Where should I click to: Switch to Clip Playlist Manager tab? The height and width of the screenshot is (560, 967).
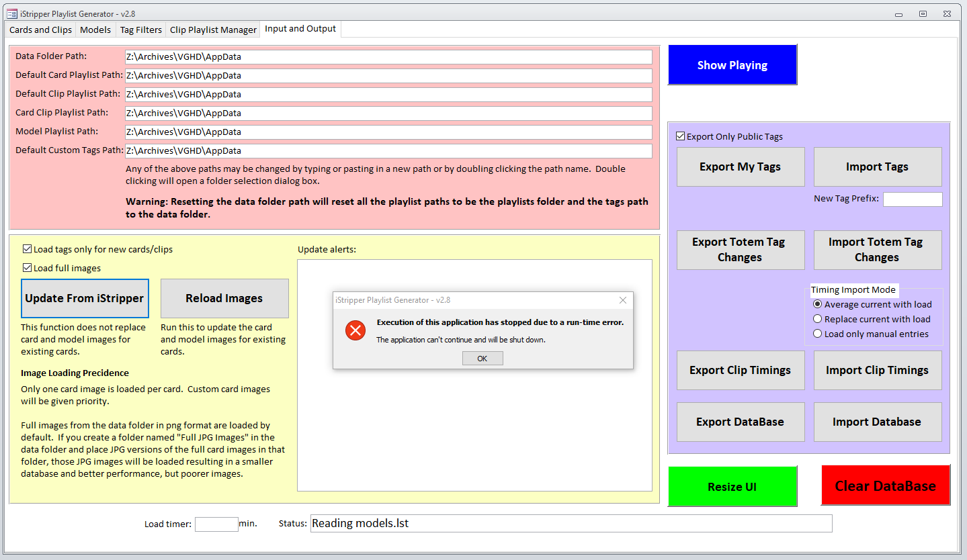click(x=213, y=30)
